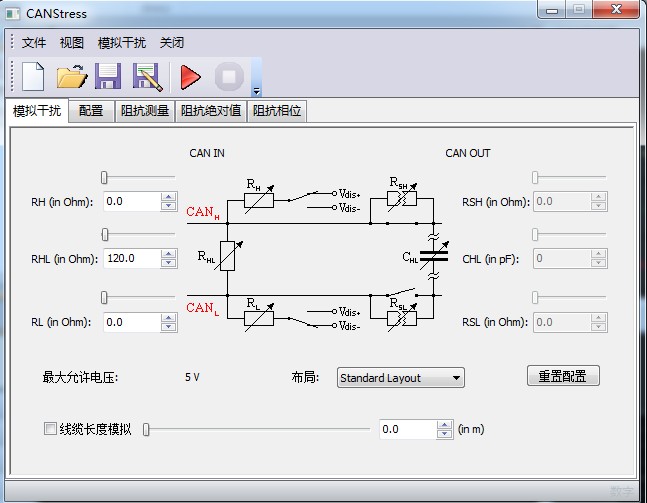Click the 重置配置 button
Screen dimensions: 647x503
[x=563, y=376]
